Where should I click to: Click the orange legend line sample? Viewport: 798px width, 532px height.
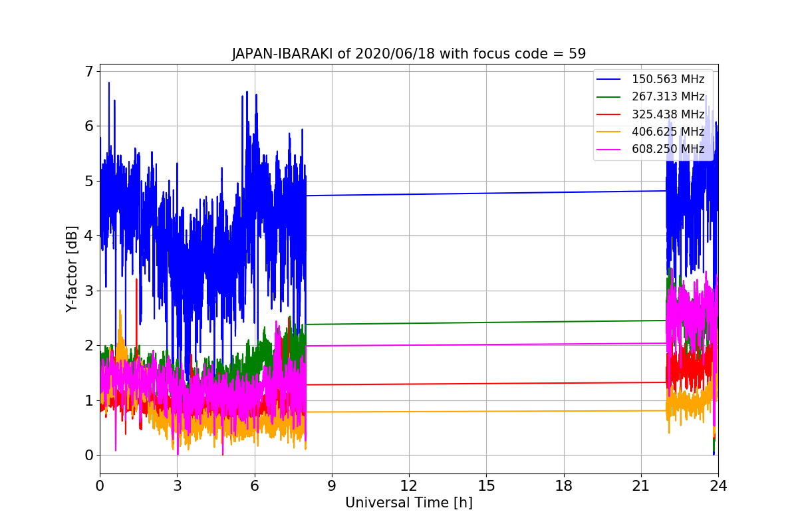[x=609, y=132]
